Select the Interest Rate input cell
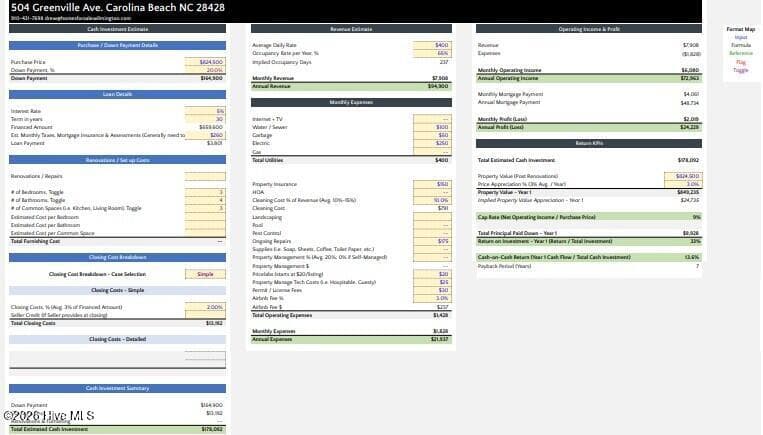This screenshot has height=435, width=763. click(205, 111)
